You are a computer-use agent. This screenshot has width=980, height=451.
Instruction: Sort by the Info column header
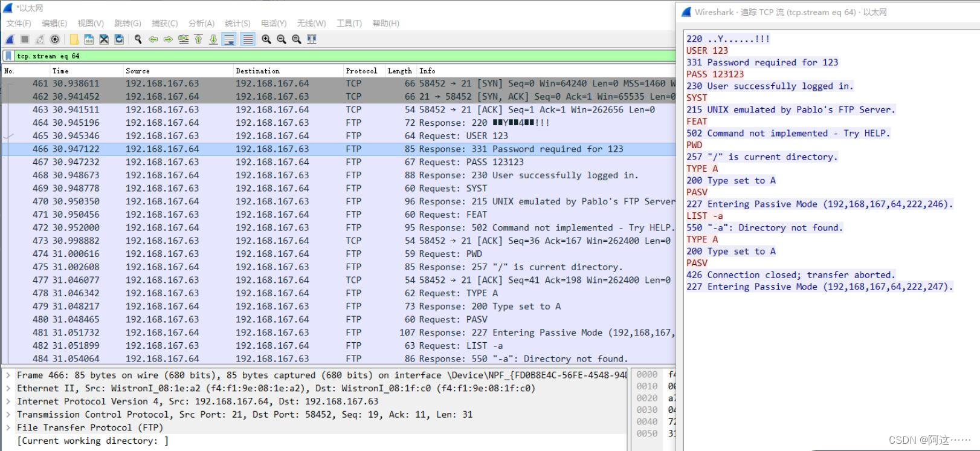click(x=546, y=71)
